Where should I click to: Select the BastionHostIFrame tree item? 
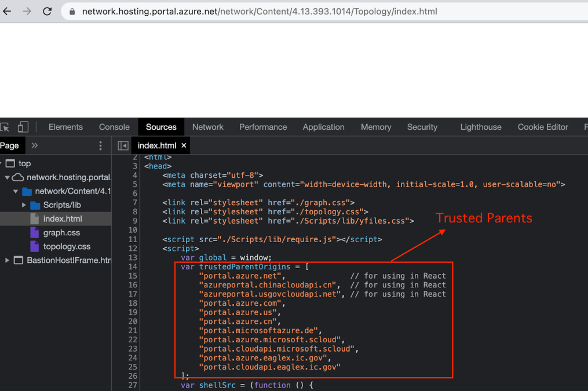69,260
